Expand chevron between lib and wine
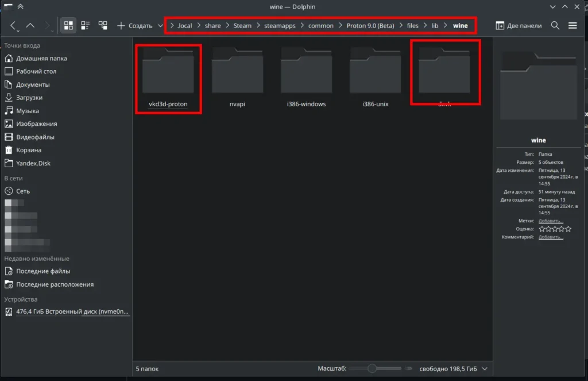The image size is (588, 381). tap(445, 25)
